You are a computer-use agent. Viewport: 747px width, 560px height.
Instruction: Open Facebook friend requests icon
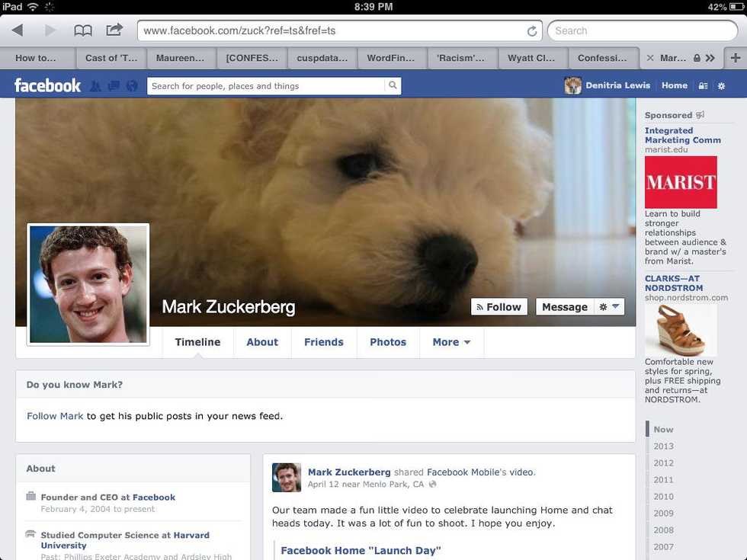[x=95, y=85]
